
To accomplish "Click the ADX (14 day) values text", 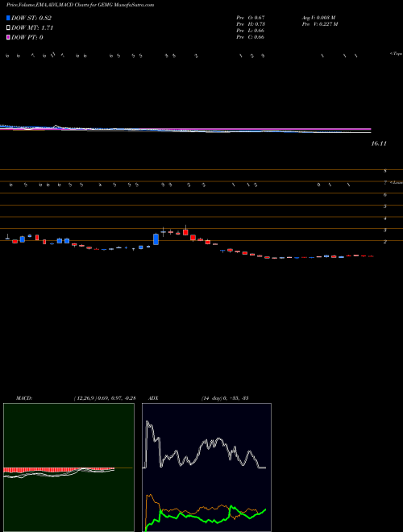I will (x=225, y=398).
